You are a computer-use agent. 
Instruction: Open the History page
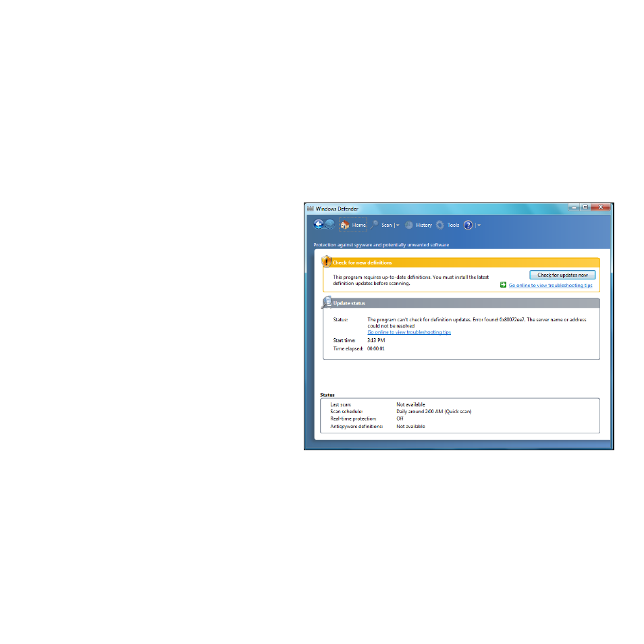click(418, 225)
